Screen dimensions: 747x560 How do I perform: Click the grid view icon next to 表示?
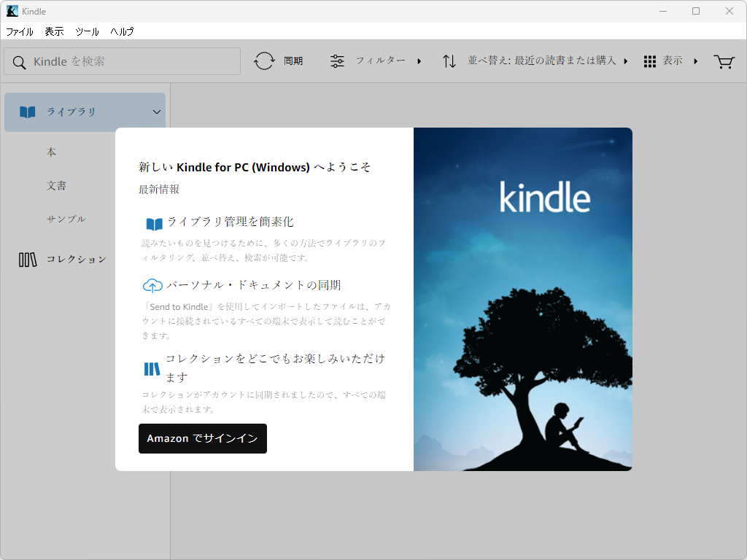point(649,61)
